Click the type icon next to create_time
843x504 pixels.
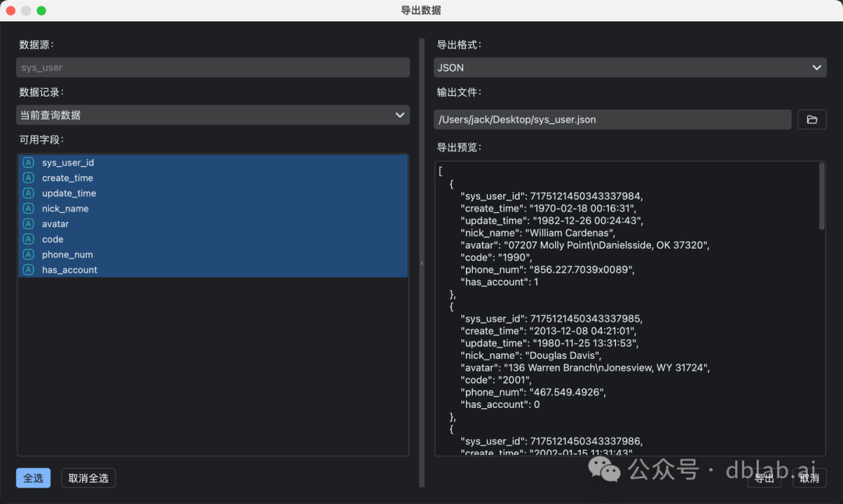[x=28, y=178]
